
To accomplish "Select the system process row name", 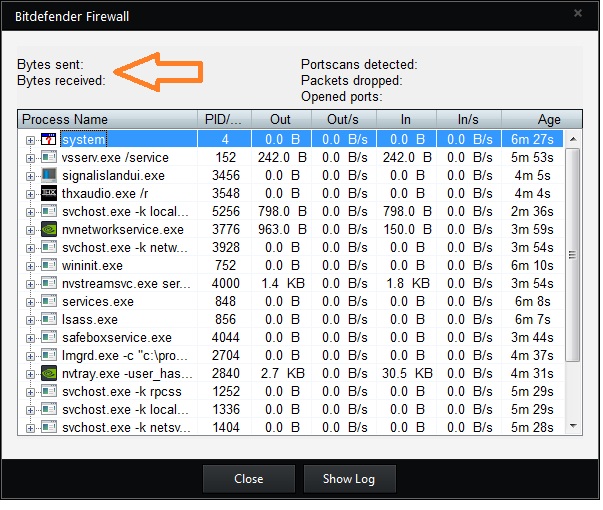I will (83, 139).
